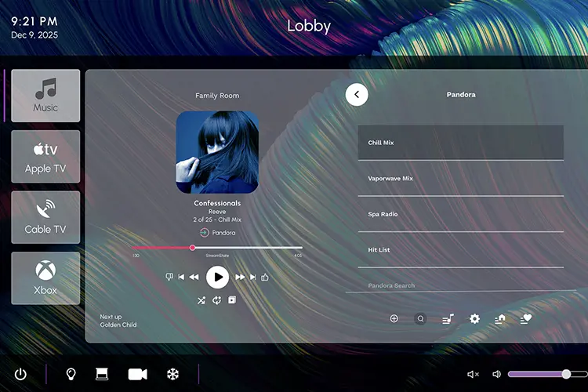
Task: Click the Family Room label
Action: (217, 96)
